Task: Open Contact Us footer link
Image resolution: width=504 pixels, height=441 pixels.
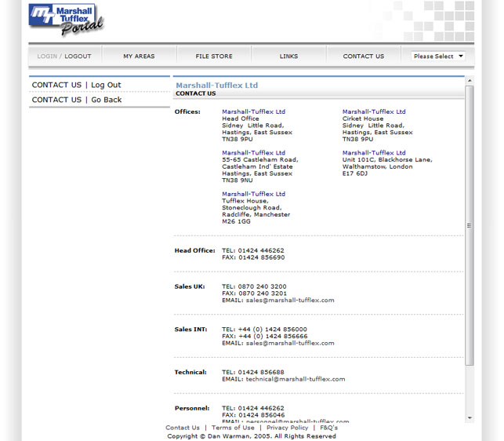Action: tap(183, 428)
